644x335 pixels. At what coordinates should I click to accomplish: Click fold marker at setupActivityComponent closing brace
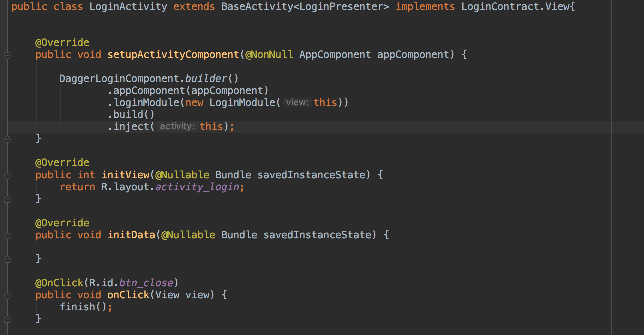[x=7, y=139]
